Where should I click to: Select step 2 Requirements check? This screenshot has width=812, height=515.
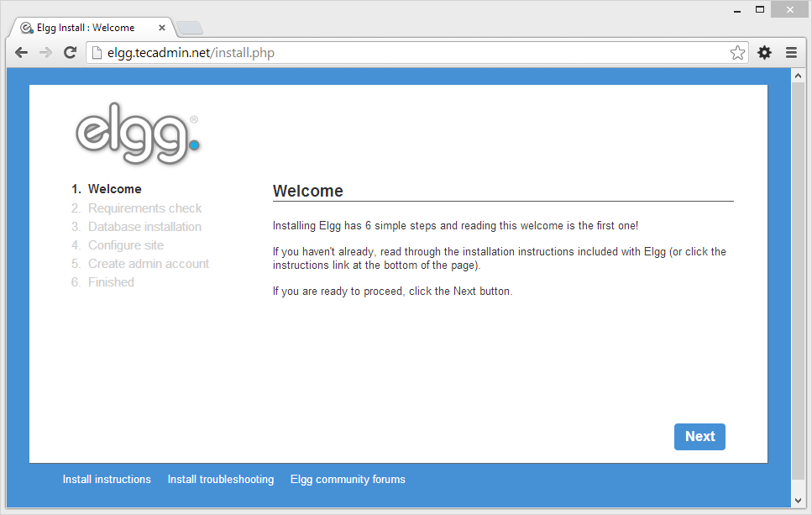tap(137, 208)
